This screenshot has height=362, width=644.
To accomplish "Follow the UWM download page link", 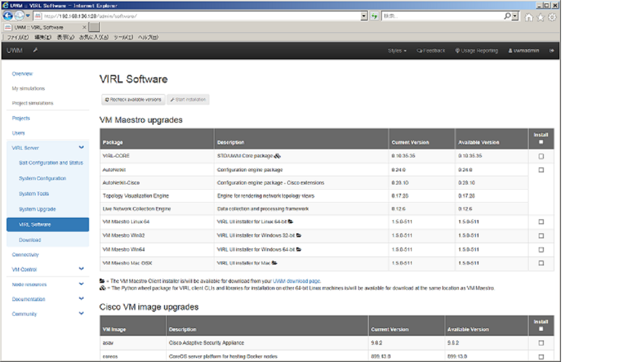I will pos(296,281).
